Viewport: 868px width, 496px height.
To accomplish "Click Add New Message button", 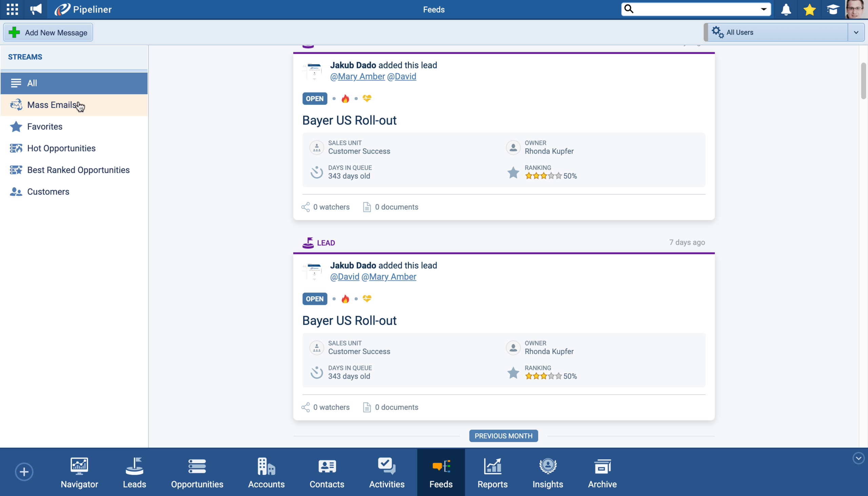I will click(48, 33).
